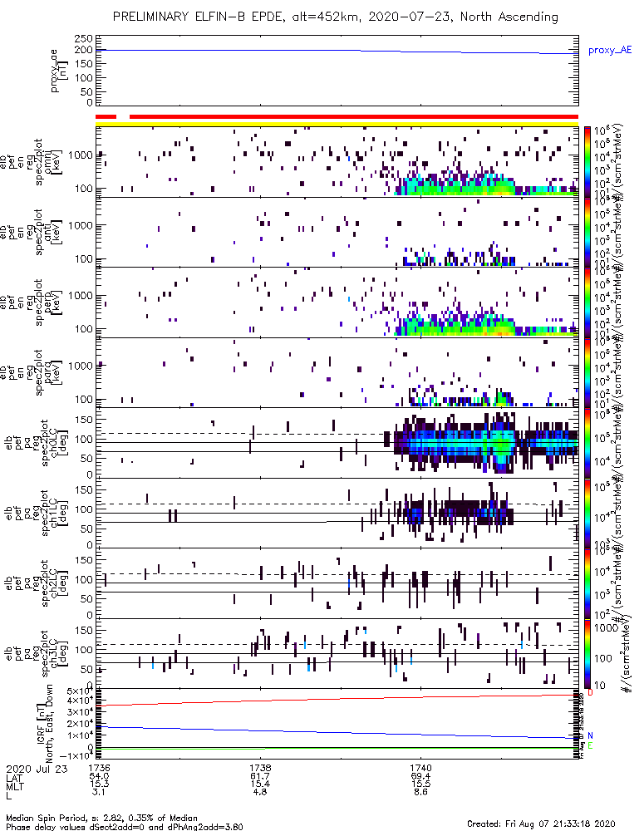
Task: Click the ch0LC pitch-angle color bar
Action: point(587,443)
